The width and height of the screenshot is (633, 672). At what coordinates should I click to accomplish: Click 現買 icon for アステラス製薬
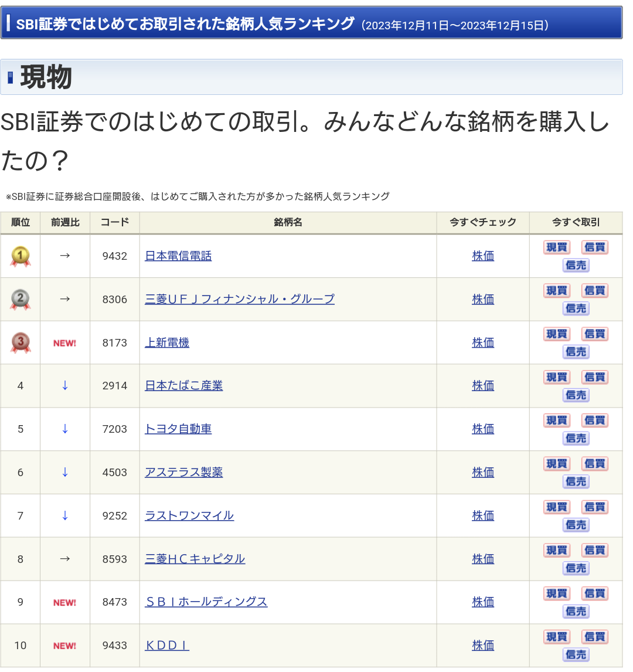pyautogui.click(x=557, y=464)
